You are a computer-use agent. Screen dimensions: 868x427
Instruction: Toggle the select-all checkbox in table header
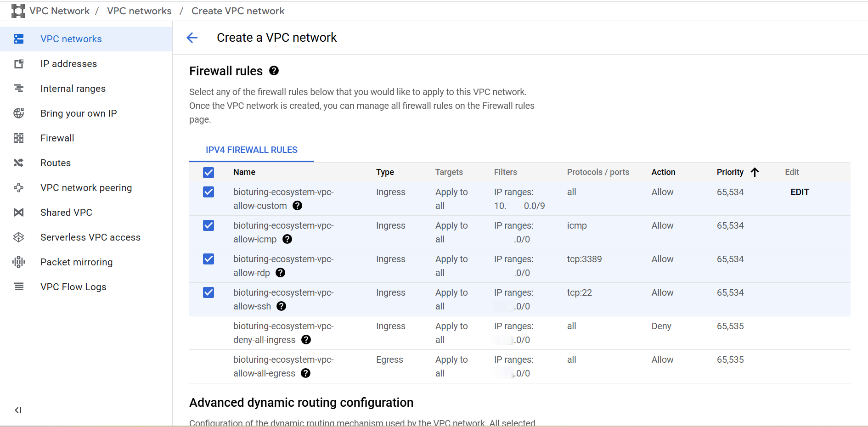[x=209, y=172]
